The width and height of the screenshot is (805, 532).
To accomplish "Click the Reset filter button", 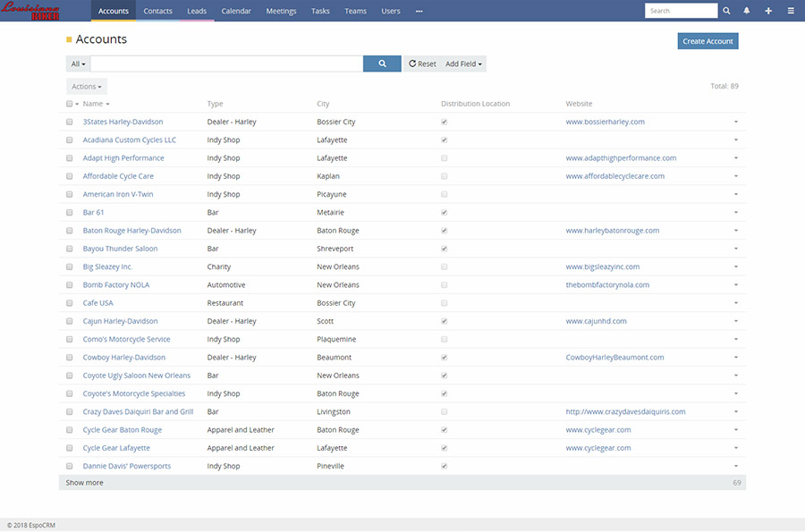I will pyautogui.click(x=422, y=64).
